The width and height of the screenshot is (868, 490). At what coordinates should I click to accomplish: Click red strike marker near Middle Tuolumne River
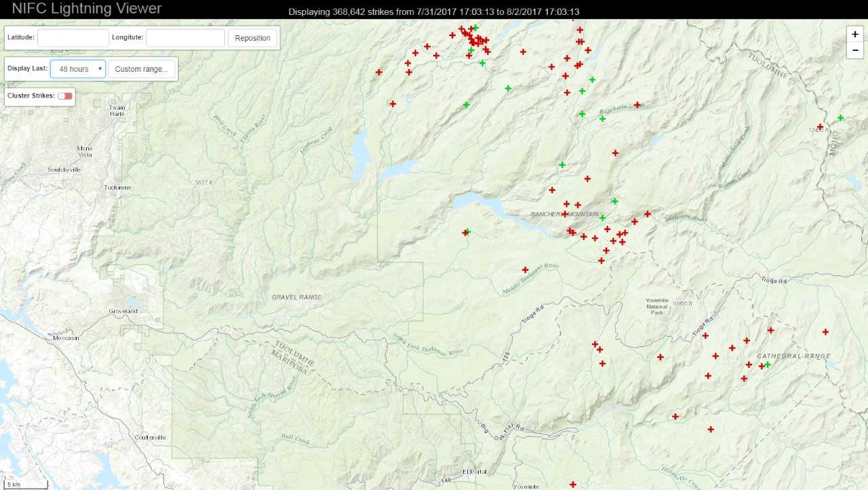point(525,270)
